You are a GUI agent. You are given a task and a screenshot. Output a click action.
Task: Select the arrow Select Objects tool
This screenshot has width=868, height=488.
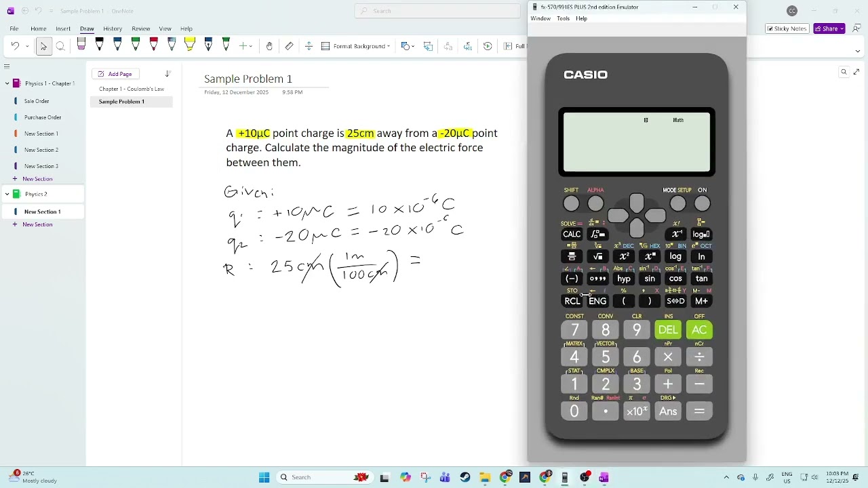click(43, 46)
